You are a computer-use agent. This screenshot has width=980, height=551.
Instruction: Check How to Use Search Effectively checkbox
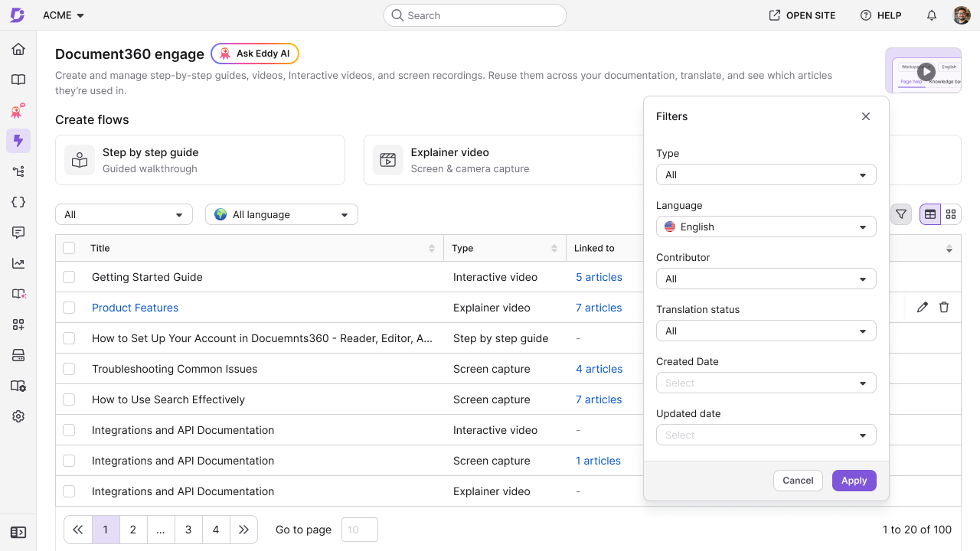pyautogui.click(x=69, y=399)
